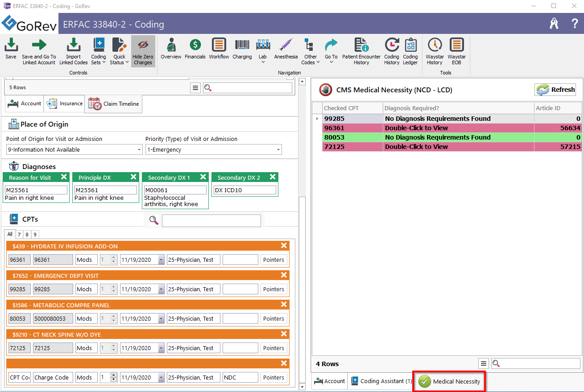Remove the METABOLIC COMPRE PANEL charge
Screen dimensions: 584x392
[284, 305]
